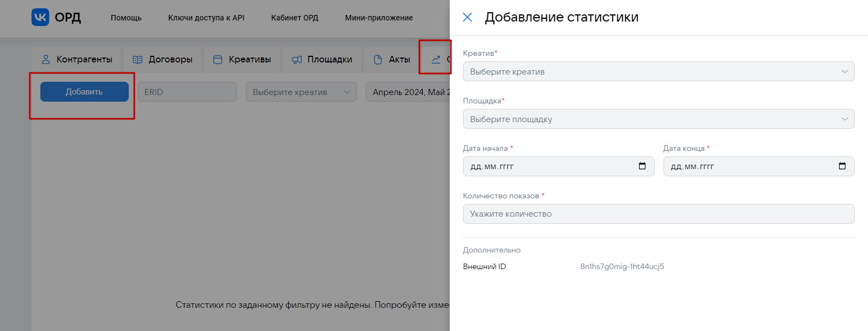Image resolution: width=868 pixels, height=331 pixels.
Task: Open the Апрель 2024 period filter
Action: (x=409, y=92)
